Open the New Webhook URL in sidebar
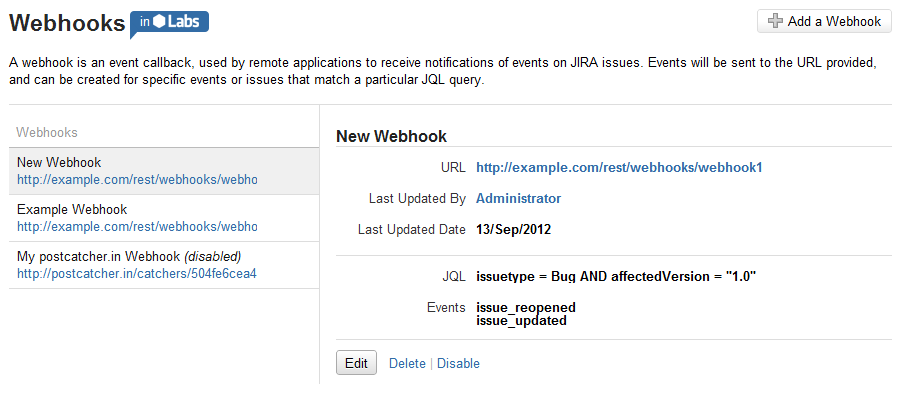 pos(137,180)
